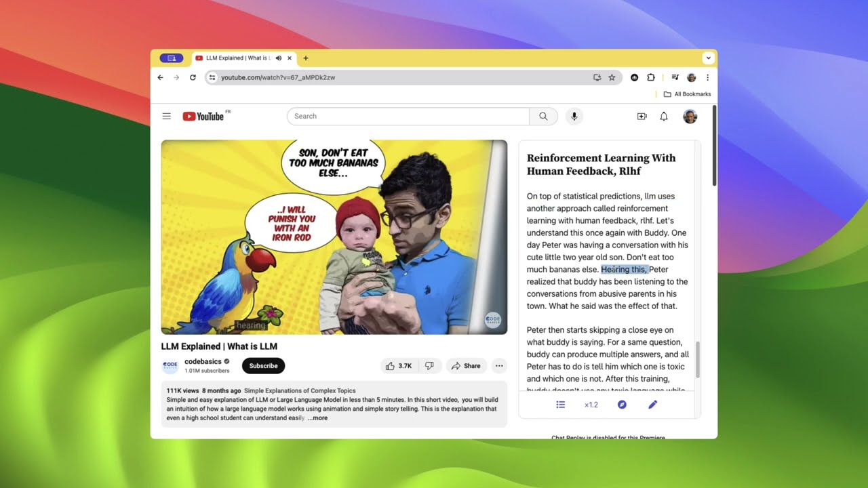The image size is (868, 488).
Task: Open the YouTube hamburger guide menu
Action: tap(166, 117)
